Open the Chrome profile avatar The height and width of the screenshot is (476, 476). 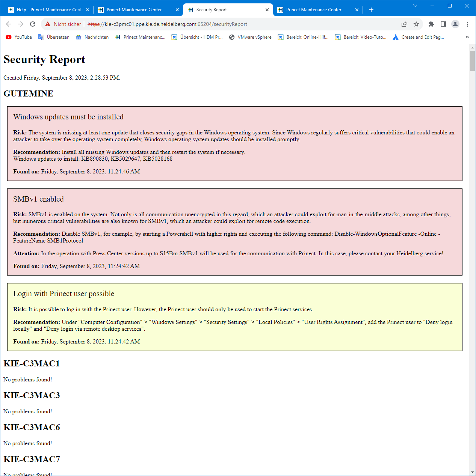(x=455, y=24)
